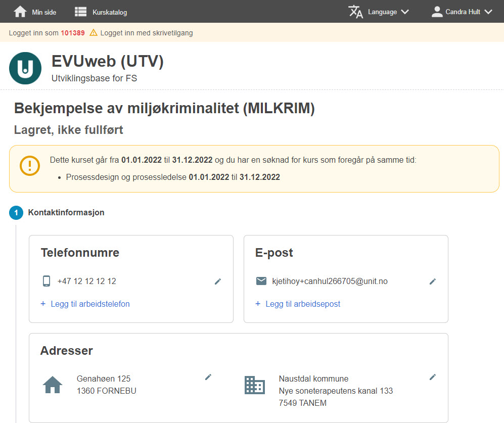Image resolution: width=504 pixels, height=423 pixels.
Task: Open the Candra Hult user menu chevron
Action: tap(488, 12)
